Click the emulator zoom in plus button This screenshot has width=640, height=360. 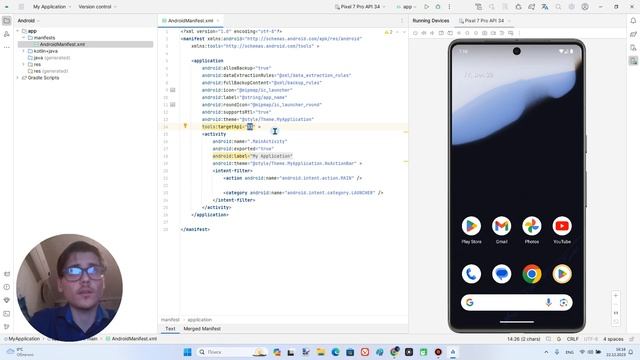tap(616, 296)
